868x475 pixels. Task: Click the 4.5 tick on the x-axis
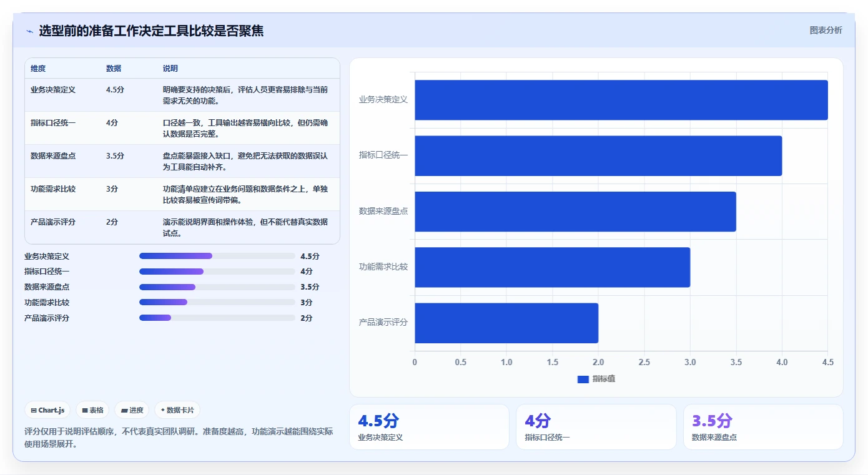tap(827, 362)
